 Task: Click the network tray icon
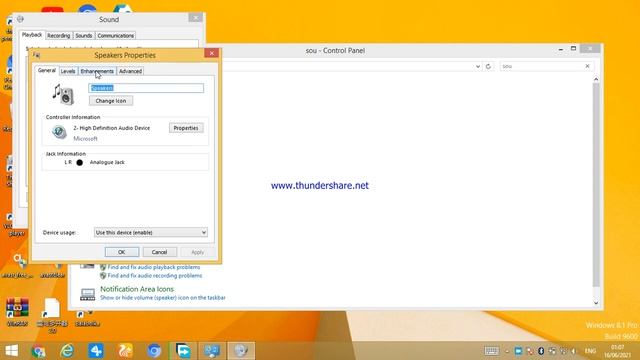pyautogui.click(x=563, y=351)
